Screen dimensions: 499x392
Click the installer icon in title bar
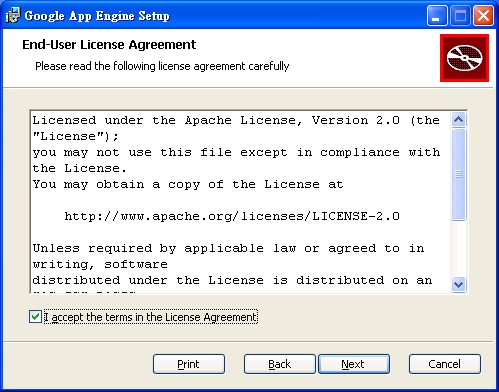[x=13, y=15]
